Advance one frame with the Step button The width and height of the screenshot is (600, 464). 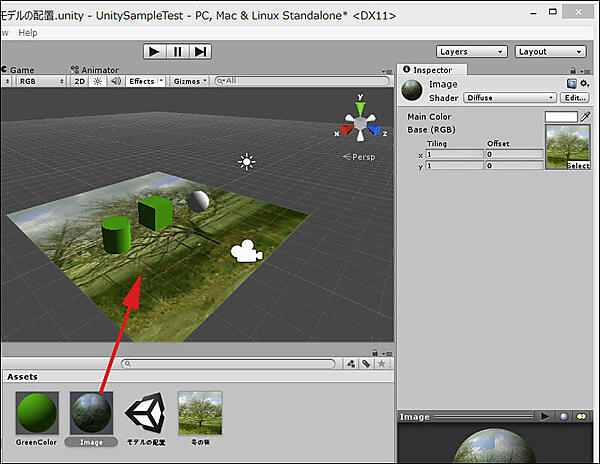[200, 51]
